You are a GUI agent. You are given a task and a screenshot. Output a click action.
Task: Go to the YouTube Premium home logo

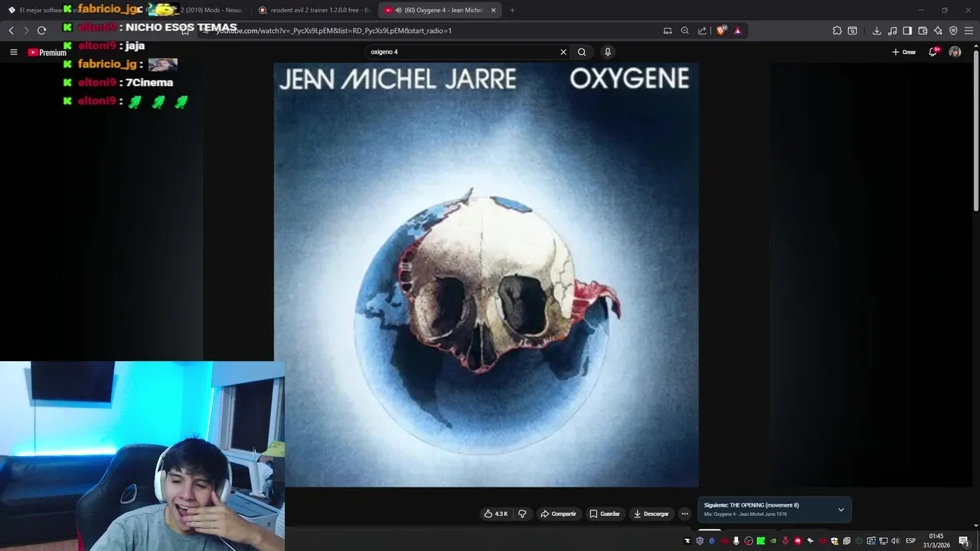47,53
